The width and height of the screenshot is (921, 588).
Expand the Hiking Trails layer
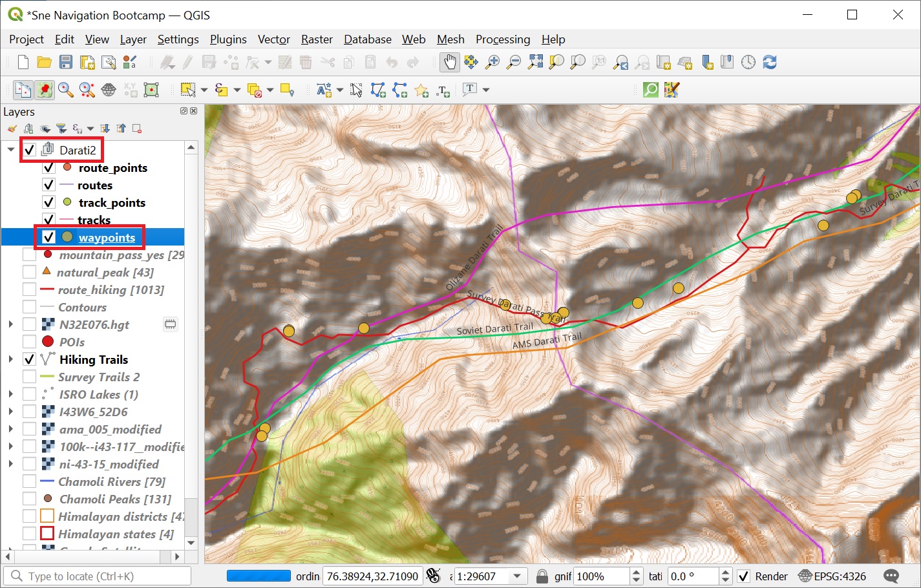[x=11, y=359]
